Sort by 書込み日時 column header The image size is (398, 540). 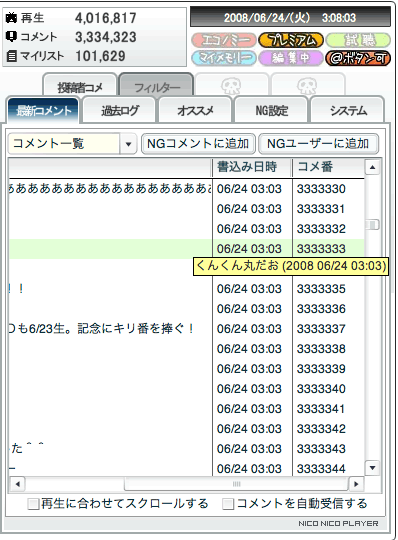pos(252,168)
